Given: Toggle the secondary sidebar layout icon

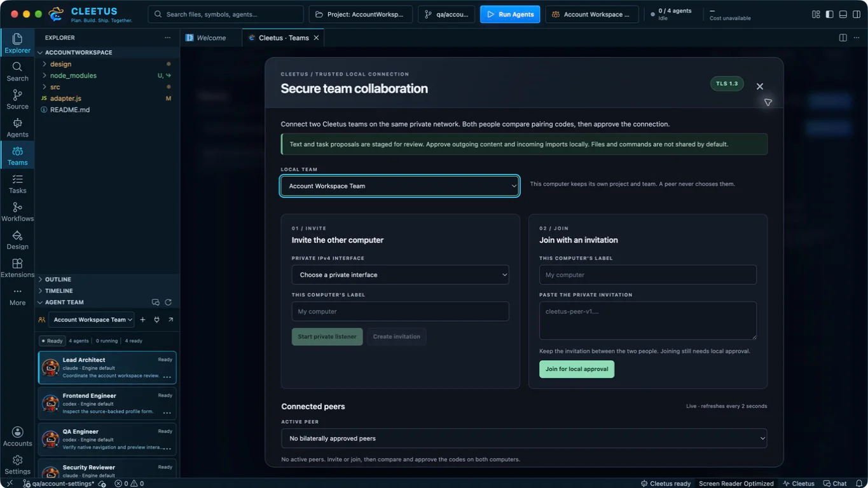Looking at the screenshot, I should (x=857, y=14).
